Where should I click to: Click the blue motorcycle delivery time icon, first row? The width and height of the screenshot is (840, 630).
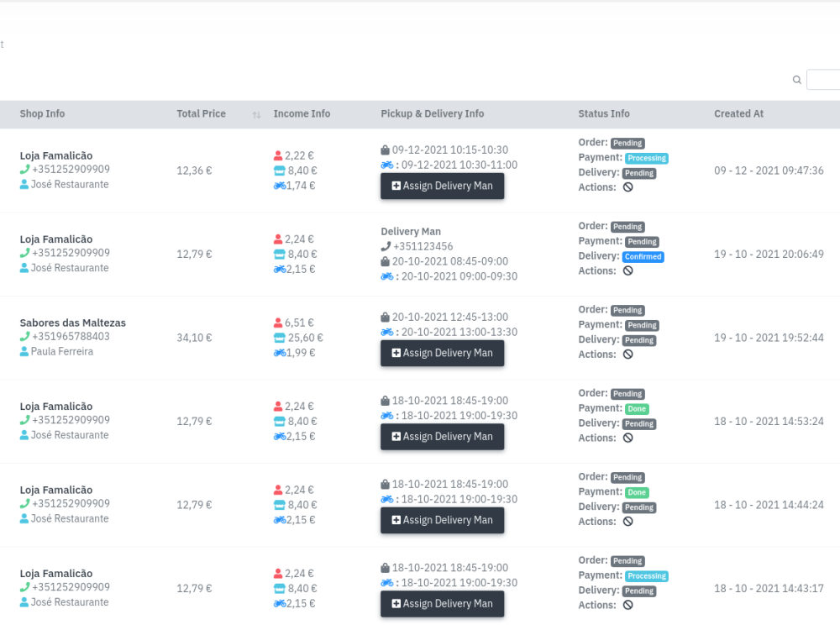(x=385, y=165)
